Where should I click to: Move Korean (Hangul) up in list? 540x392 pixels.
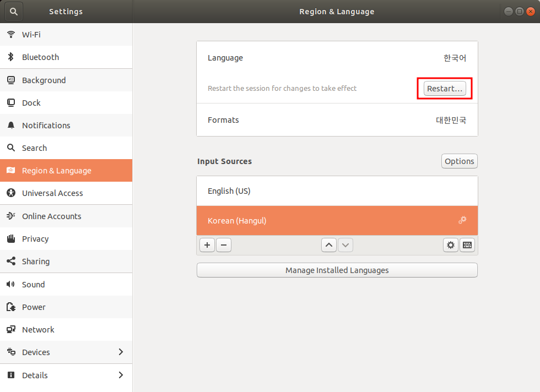tap(329, 245)
